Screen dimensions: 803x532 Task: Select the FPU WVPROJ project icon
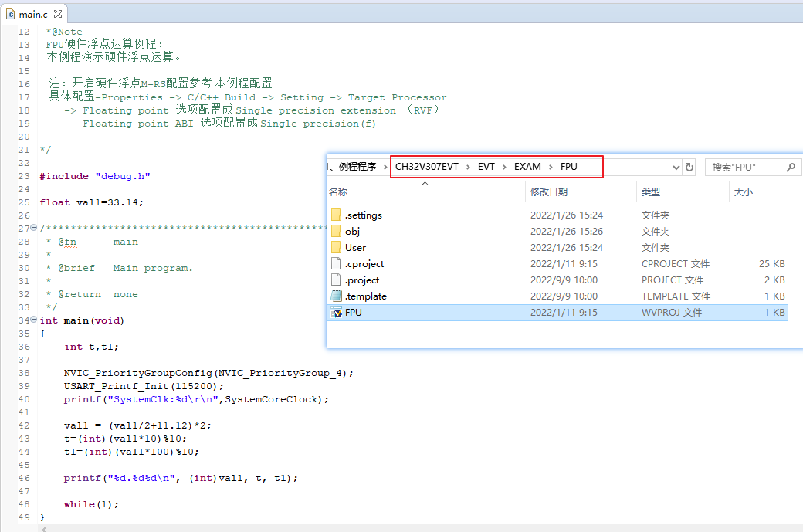coord(336,313)
